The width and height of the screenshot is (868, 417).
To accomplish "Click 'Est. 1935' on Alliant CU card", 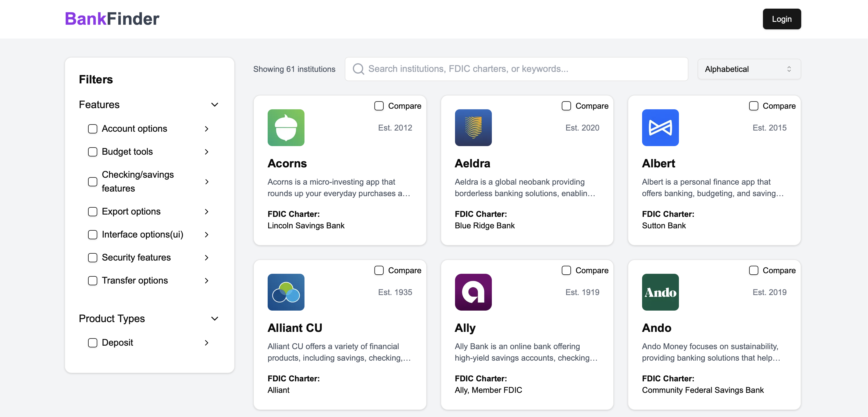I will 395,292.
